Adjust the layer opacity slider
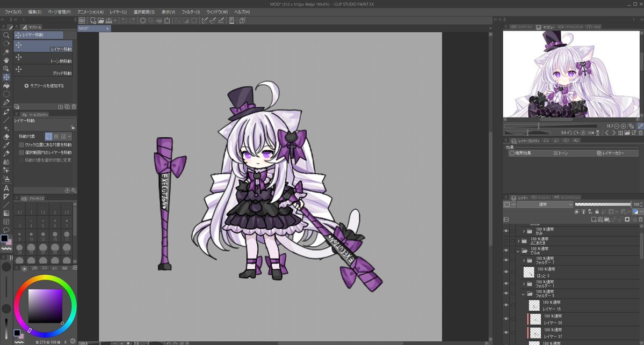 pos(603,204)
